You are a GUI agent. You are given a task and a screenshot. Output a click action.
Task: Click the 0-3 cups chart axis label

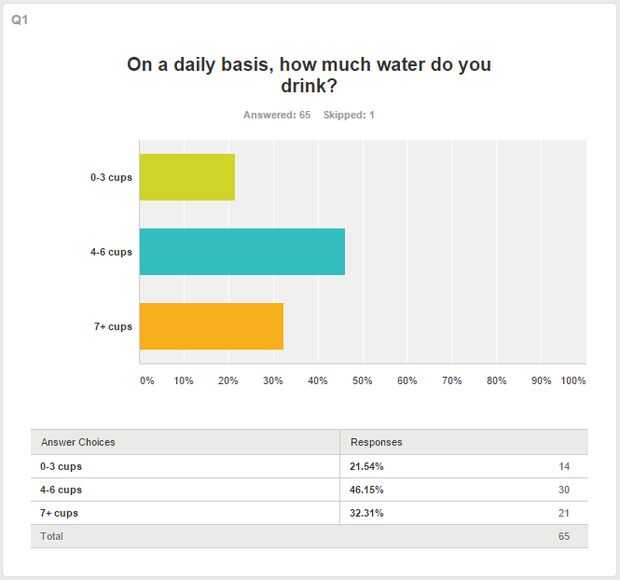point(111,177)
